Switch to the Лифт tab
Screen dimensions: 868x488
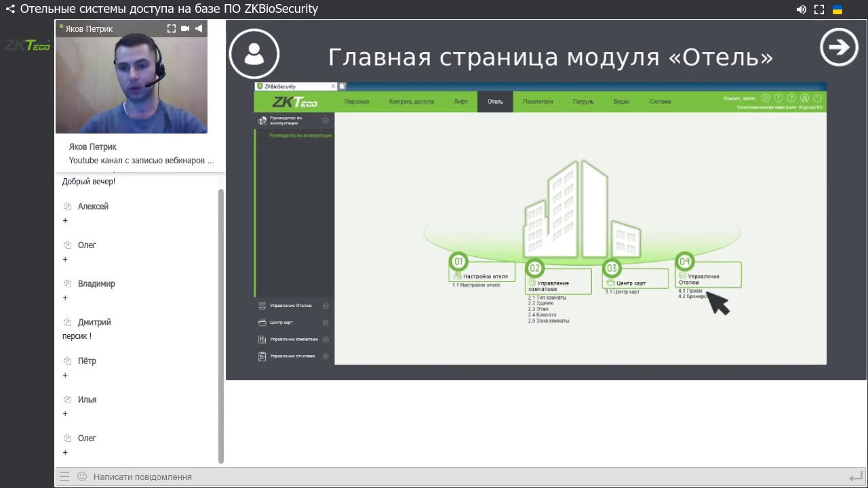tap(460, 102)
